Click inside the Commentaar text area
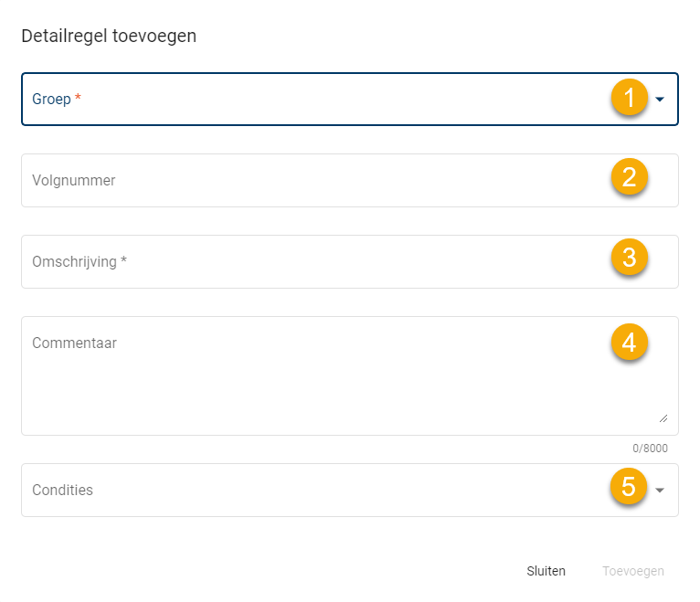The width and height of the screenshot is (700, 602). pyautogui.click(x=311, y=384)
